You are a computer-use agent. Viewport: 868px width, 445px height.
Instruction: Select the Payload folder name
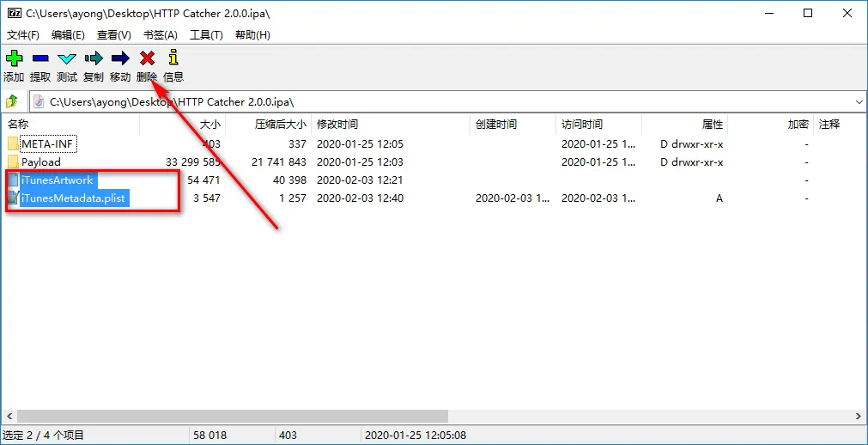tap(41, 162)
